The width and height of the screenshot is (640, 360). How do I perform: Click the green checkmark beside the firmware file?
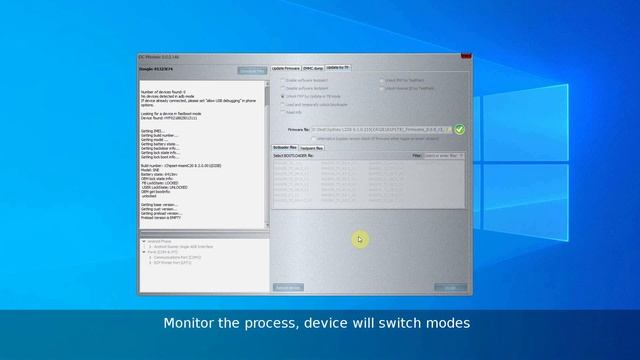[x=459, y=129]
